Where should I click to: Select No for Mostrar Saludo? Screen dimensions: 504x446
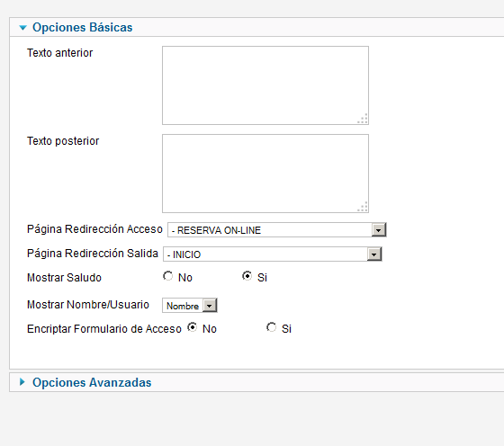[167, 276]
